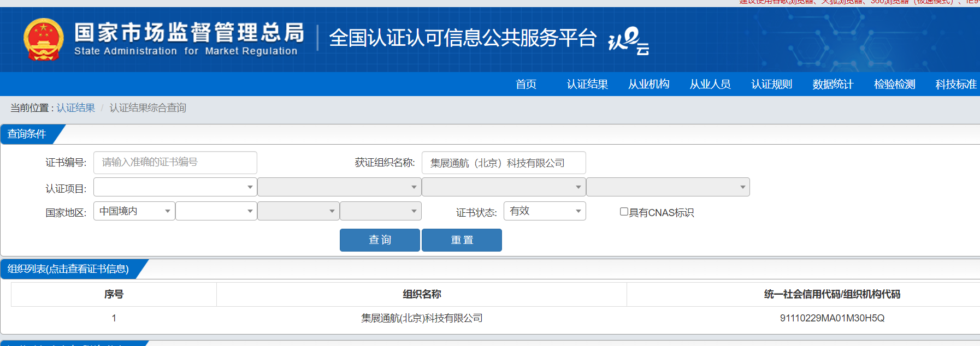Open the fourth 国家地区 dropdown
The width and height of the screenshot is (980, 346).
click(381, 211)
